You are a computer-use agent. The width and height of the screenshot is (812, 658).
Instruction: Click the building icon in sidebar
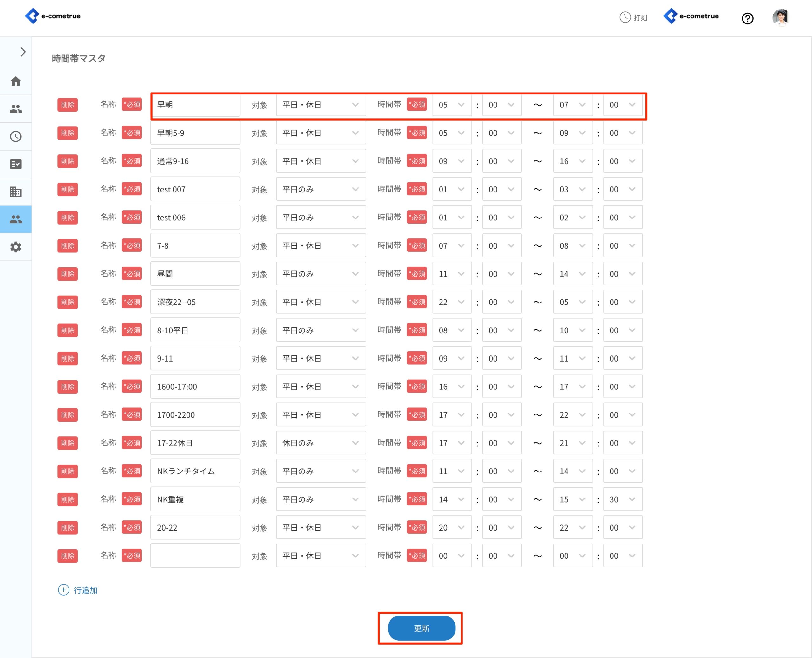pos(16,192)
